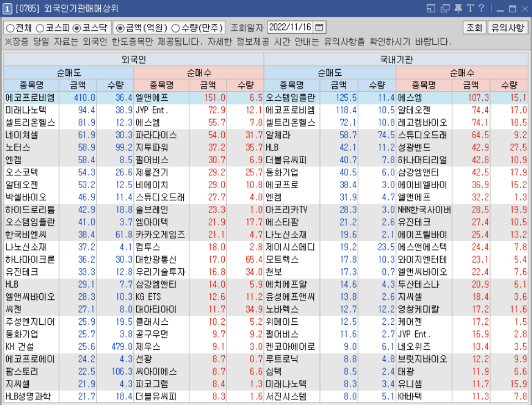The width and height of the screenshot is (532, 405).
Task: Click the window layout icon in title bar
Action: [431, 8]
